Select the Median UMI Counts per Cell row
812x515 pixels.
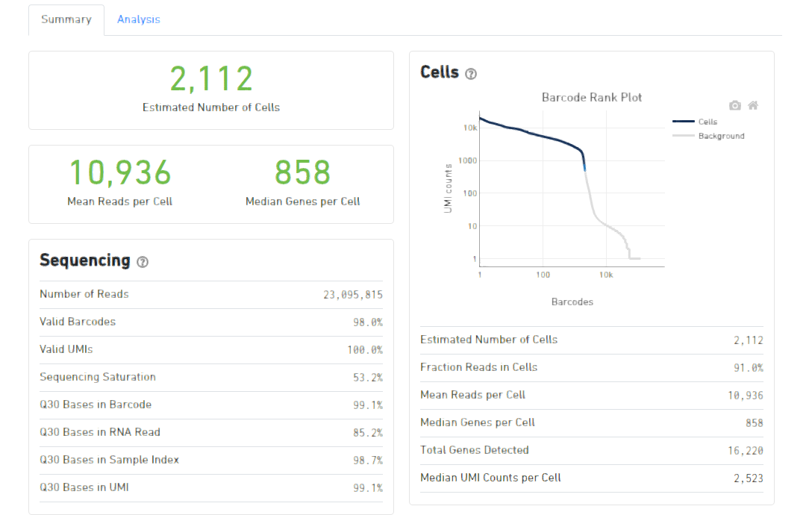(591, 478)
